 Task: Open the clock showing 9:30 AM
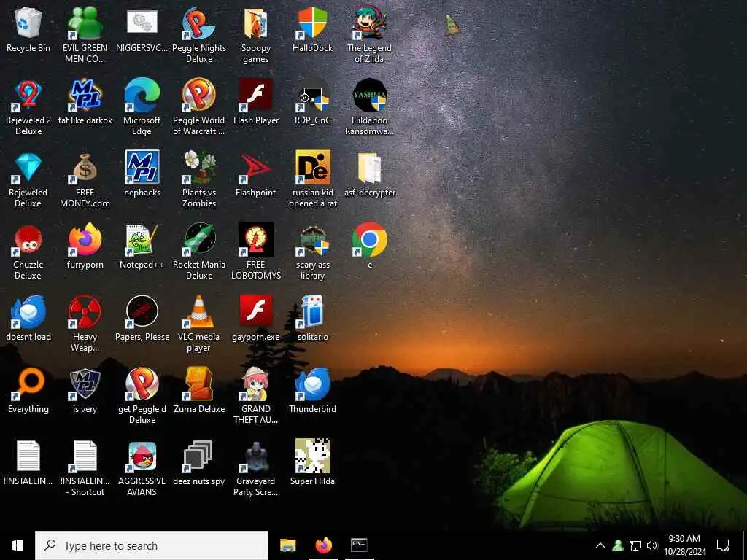[684, 545]
